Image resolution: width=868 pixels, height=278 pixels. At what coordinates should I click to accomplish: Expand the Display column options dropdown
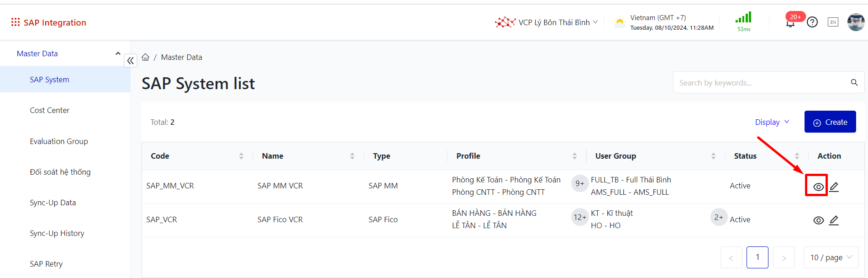[772, 122]
